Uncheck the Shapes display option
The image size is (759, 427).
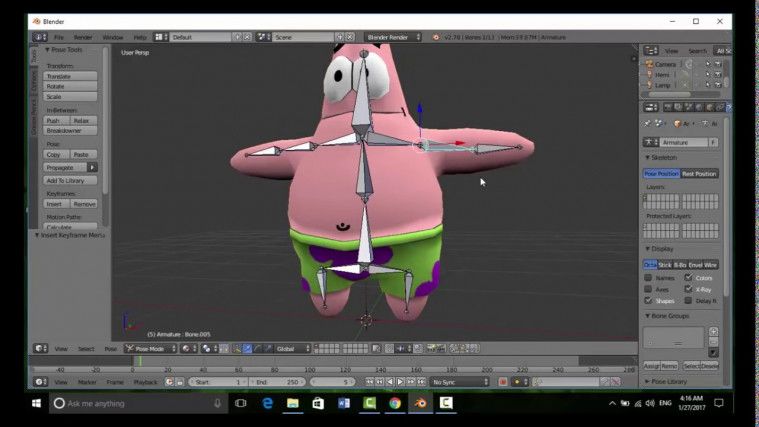click(x=648, y=300)
